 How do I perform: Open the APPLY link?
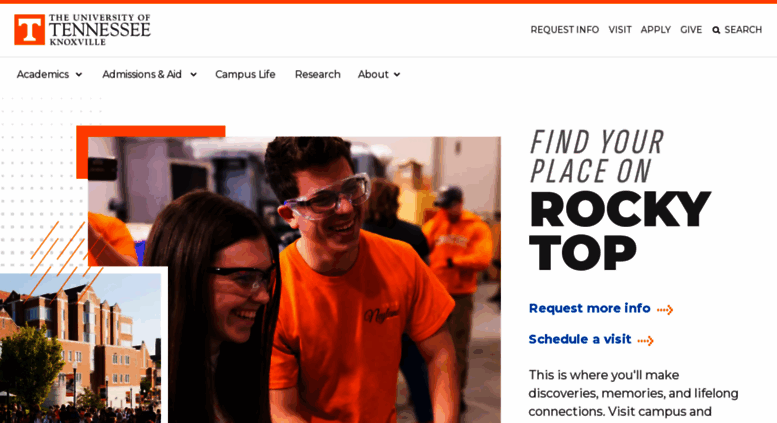(x=656, y=30)
